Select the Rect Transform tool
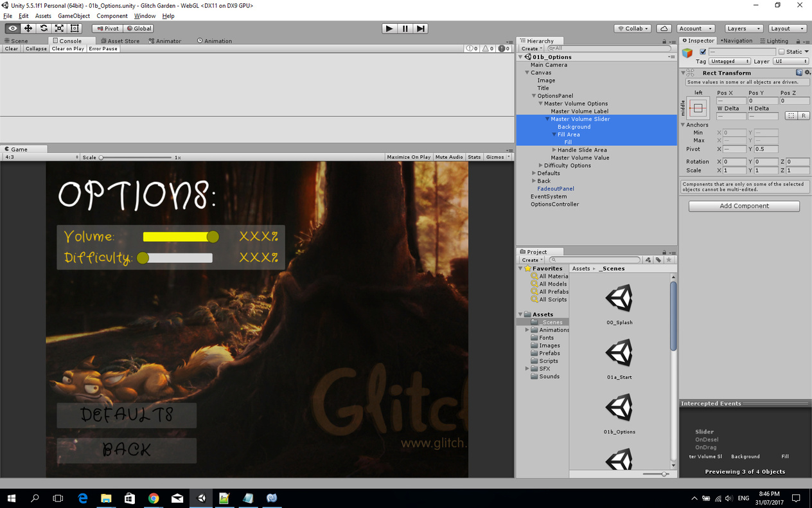The image size is (812, 508). point(75,28)
